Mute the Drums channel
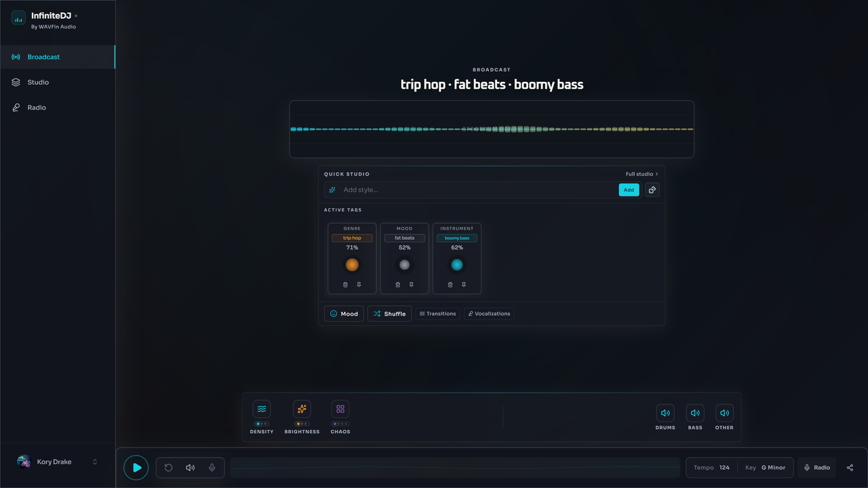This screenshot has height=488, width=868. tap(665, 413)
